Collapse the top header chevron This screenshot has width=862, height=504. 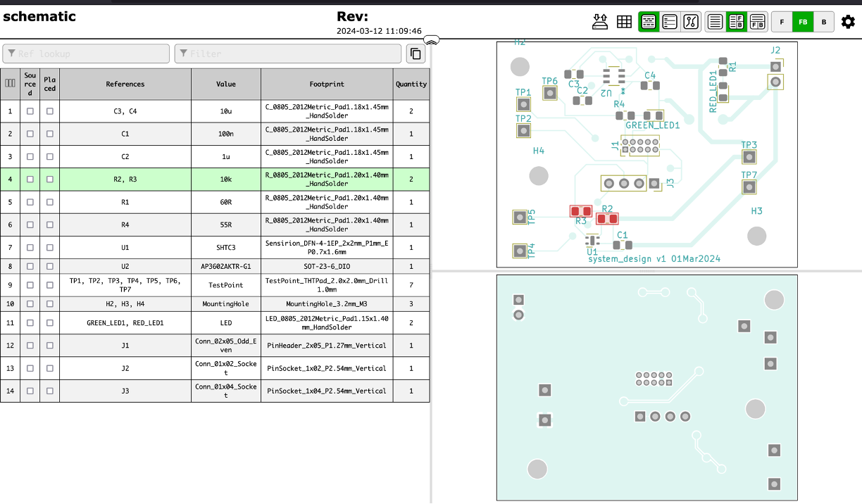click(x=432, y=40)
